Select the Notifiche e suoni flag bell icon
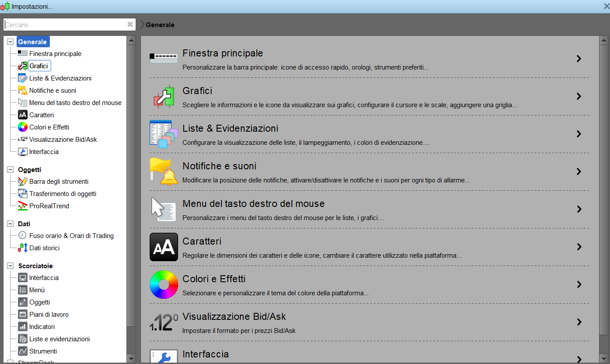Viewport: 610px width, 364px height. click(164, 171)
